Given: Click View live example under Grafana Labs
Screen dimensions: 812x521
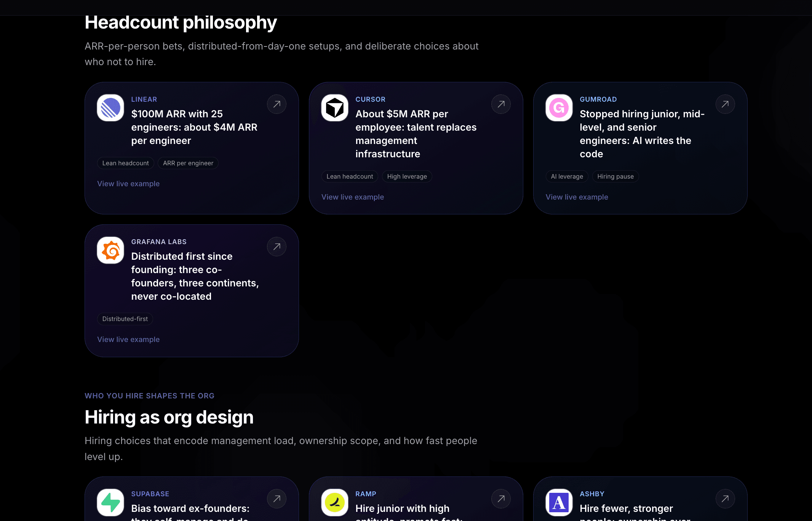Looking at the screenshot, I should click(x=128, y=339).
